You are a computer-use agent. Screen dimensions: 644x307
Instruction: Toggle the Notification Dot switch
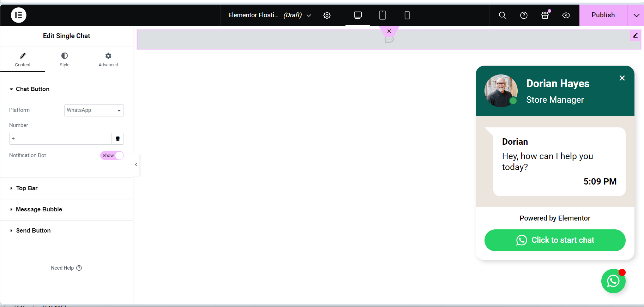coord(112,156)
